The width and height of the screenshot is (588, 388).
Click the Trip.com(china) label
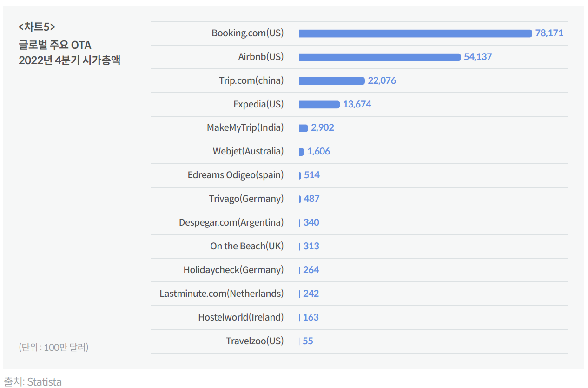(x=251, y=80)
